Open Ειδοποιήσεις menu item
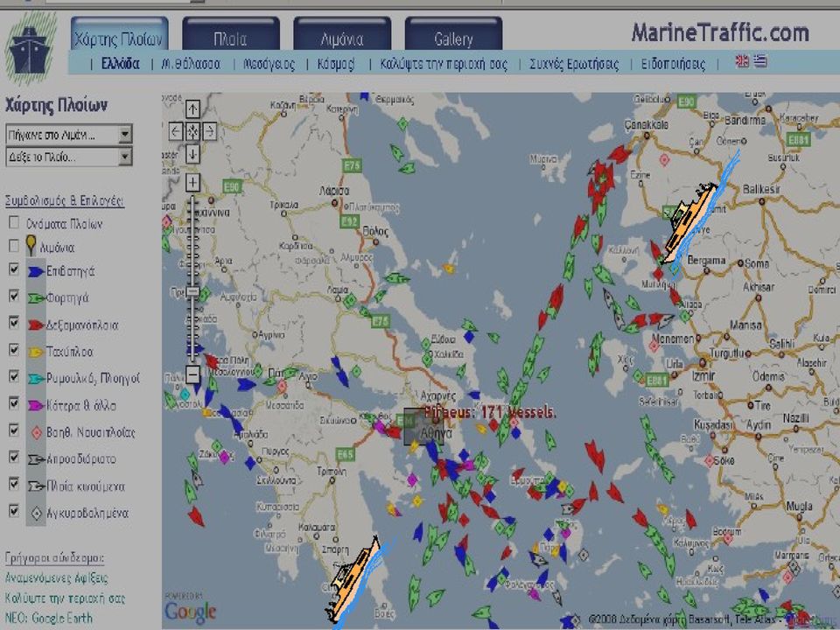This screenshot has height=630, width=840. coord(674,64)
